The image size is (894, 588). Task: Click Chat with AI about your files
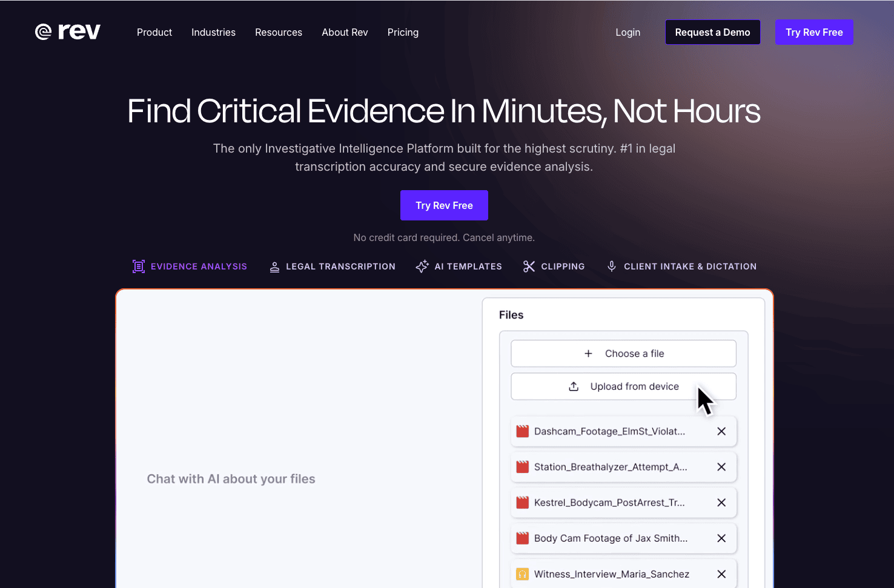point(231,479)
